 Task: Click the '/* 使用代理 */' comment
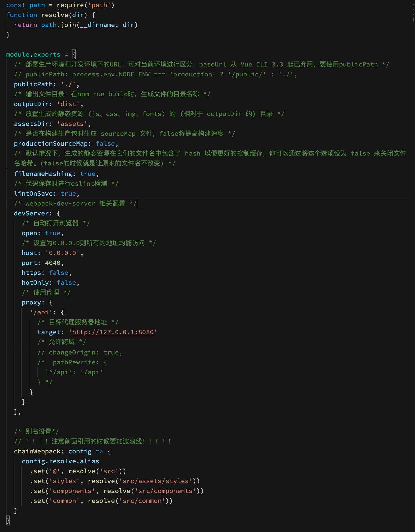point(46,292)
